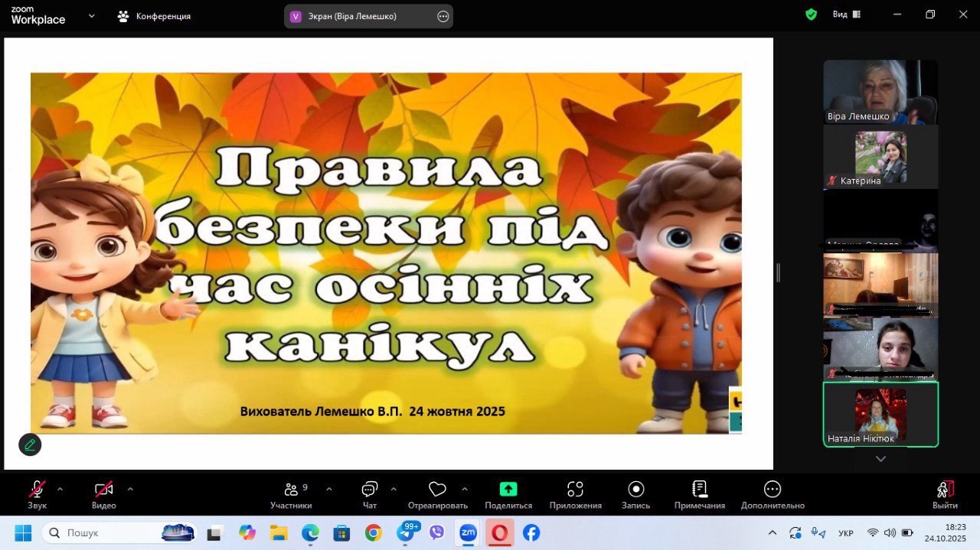Open Zoom Workplace dropdown chevron
The width and height of the screenshot is (980, 550).
pyautogui.click(x=92, y=15)
